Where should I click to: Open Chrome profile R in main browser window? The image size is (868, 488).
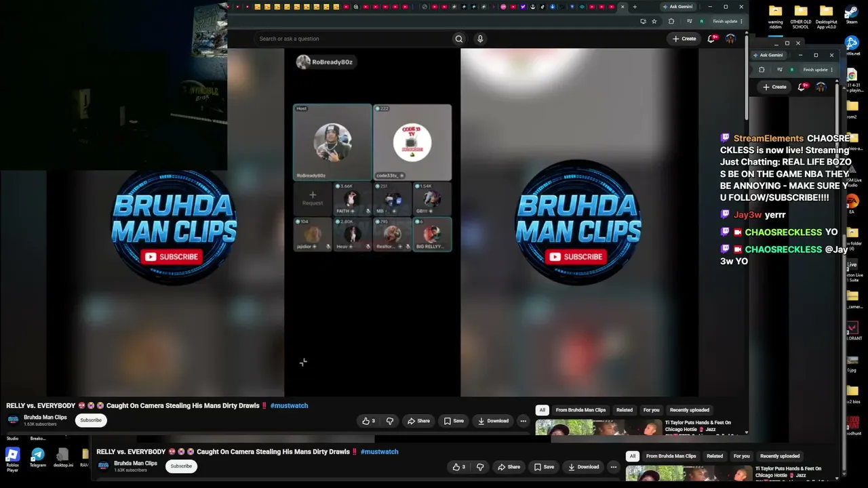(x=701, y=21)
